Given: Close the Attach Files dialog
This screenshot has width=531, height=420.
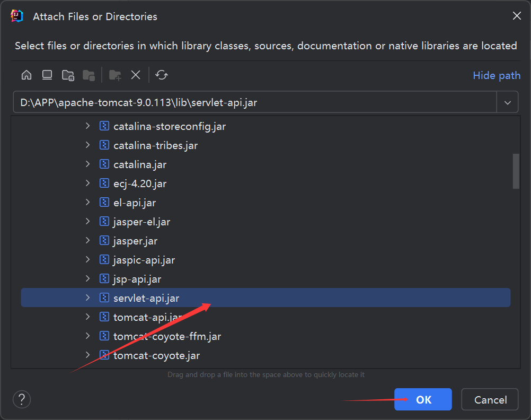Looking at the screenshot, I should (517, 15).
